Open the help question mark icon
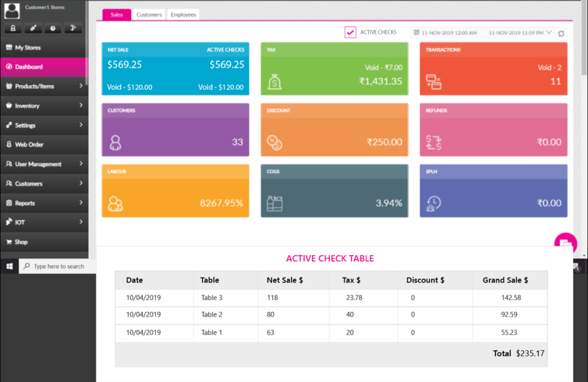This screenshot has height=382, width=588. (x=53, y=28)
